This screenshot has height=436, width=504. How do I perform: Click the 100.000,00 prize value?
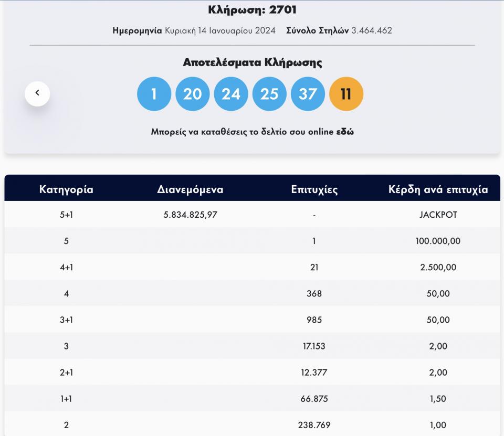(438, 241)
